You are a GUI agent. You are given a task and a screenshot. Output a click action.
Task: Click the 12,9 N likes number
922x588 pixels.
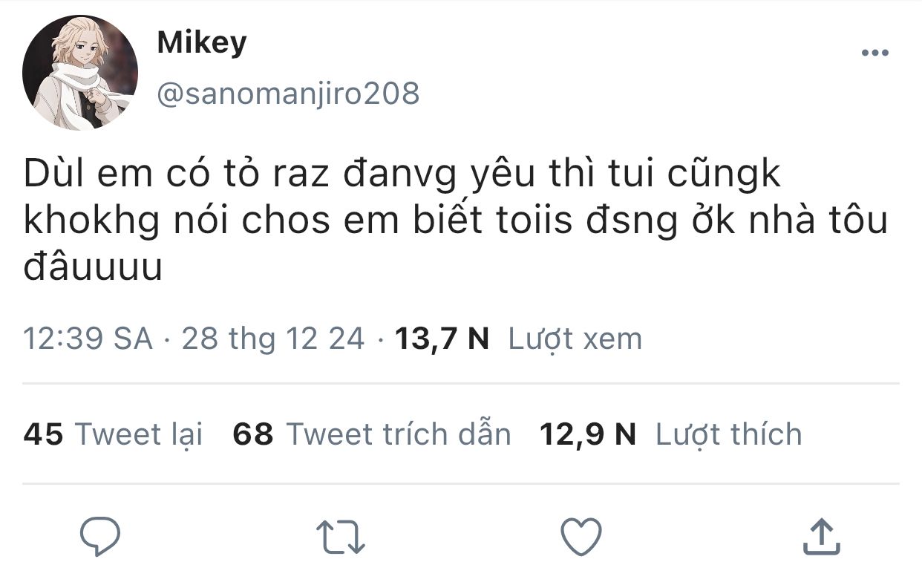coord(588,435)
